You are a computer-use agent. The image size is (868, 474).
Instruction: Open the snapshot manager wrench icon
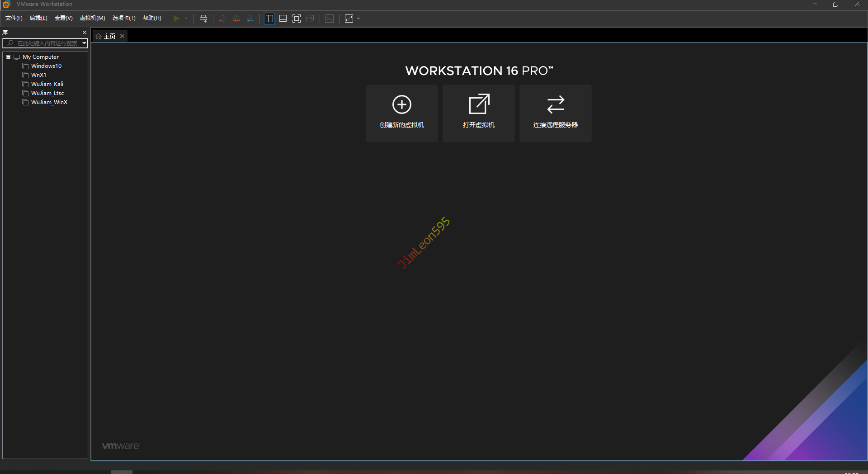coord(250,19)
